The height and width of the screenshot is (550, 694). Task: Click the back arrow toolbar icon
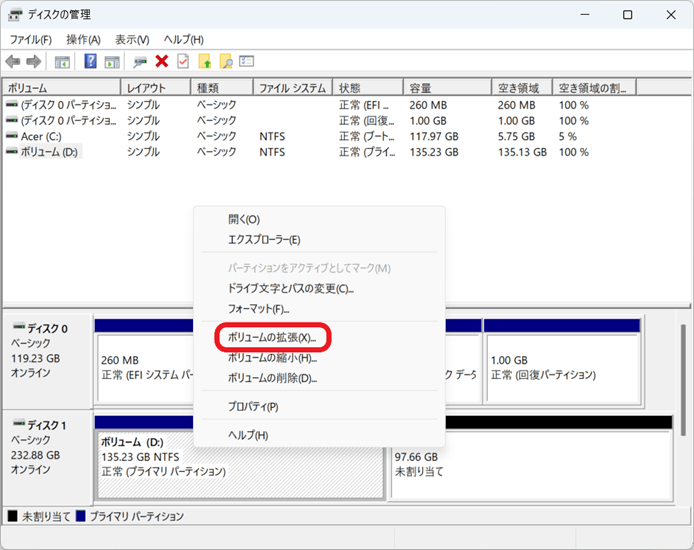coord(13,62)
